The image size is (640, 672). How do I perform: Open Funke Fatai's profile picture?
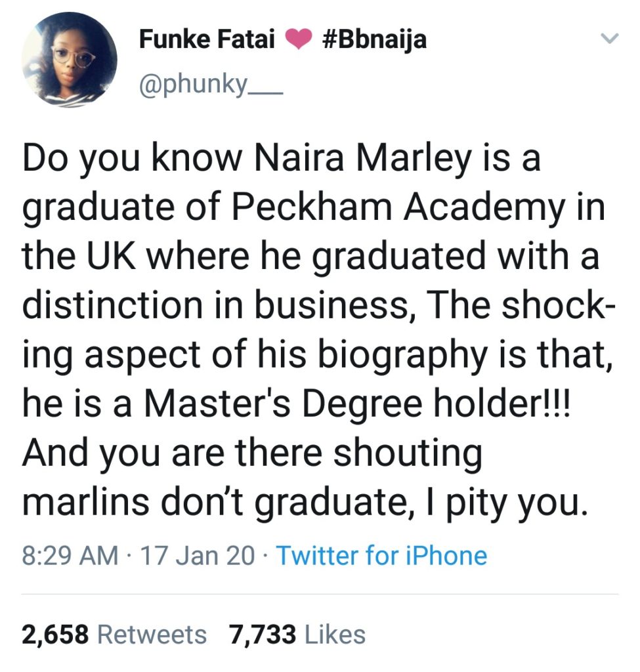coord(70,59)
